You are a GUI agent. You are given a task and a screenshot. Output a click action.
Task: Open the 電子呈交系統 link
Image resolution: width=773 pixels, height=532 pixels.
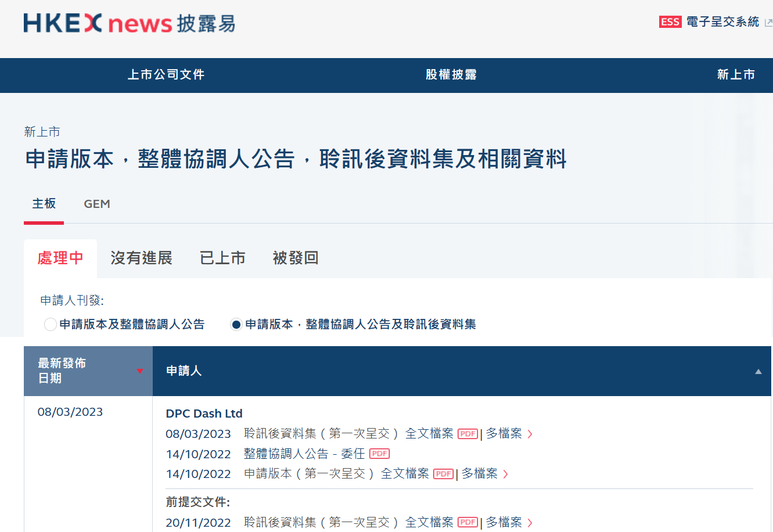coord(722,22)
